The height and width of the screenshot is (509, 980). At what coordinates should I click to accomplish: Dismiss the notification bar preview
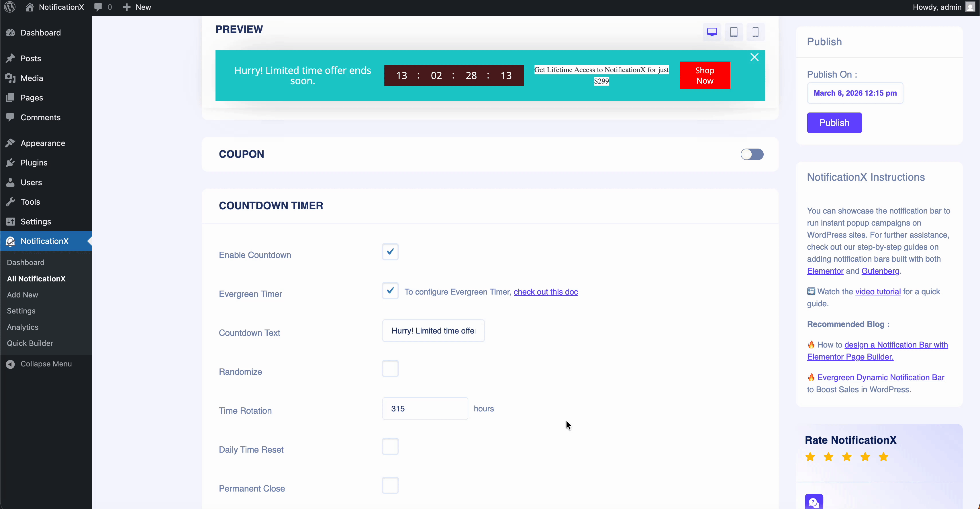point(754,57)
